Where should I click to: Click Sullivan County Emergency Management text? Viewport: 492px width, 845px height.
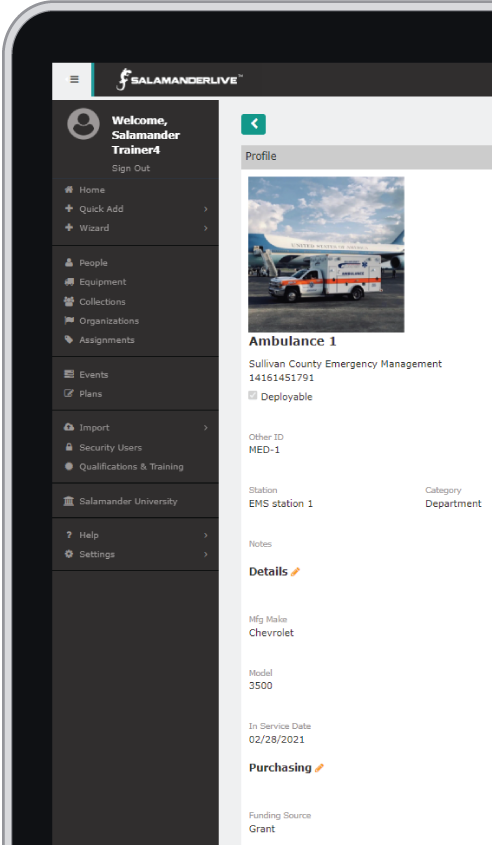345,364
